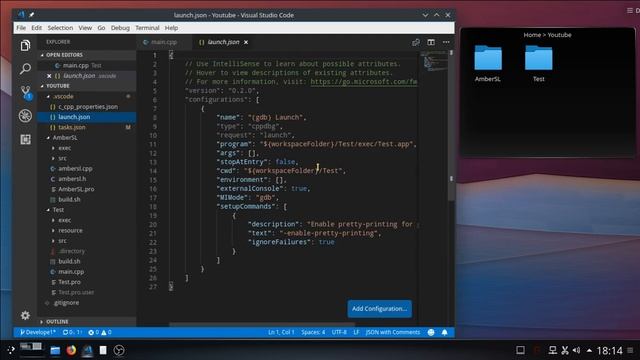Collapse the .vscode folder
640x360 pixels.
[87, 96]
